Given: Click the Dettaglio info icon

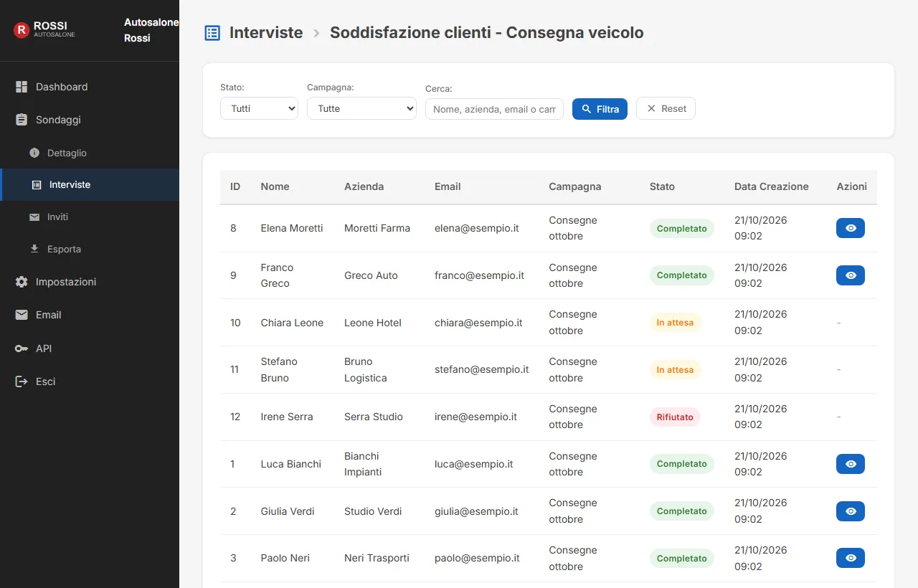Looking at the screenshot, I should click(x=34, y=153).
